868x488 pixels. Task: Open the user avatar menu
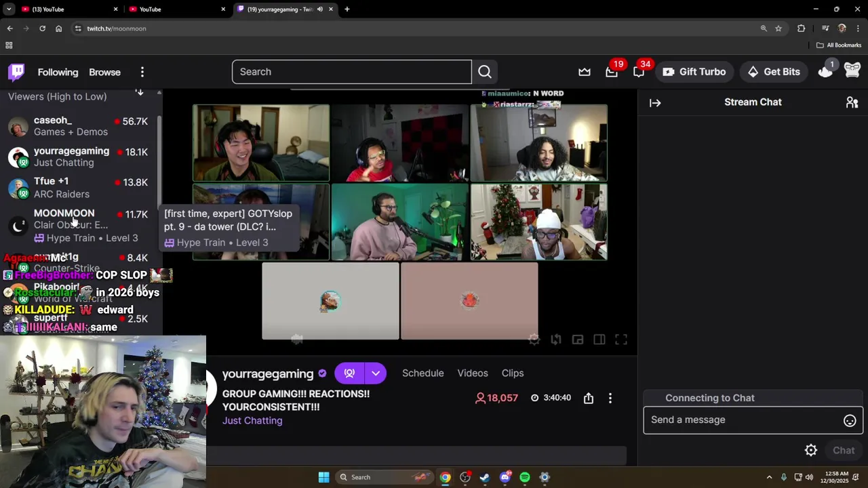click(852, 70)
